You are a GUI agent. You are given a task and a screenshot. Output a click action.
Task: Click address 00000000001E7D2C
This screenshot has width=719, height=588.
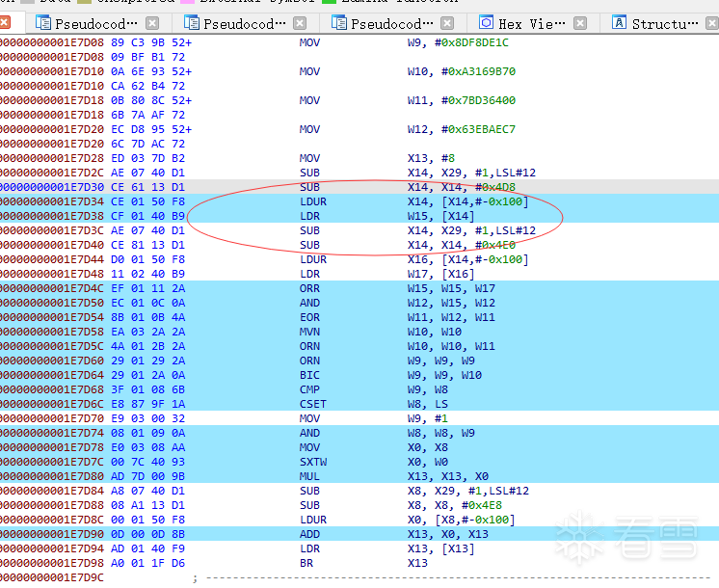[x=52, y=173]
